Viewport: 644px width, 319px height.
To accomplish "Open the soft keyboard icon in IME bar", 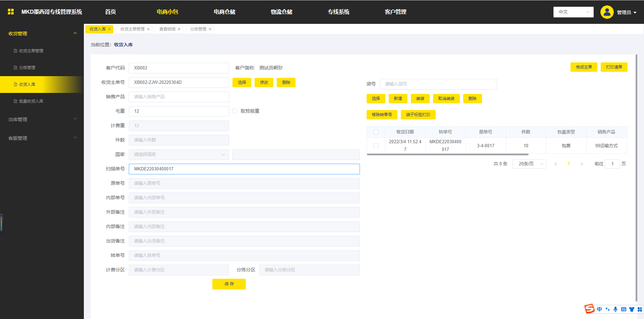I will 624,309.
